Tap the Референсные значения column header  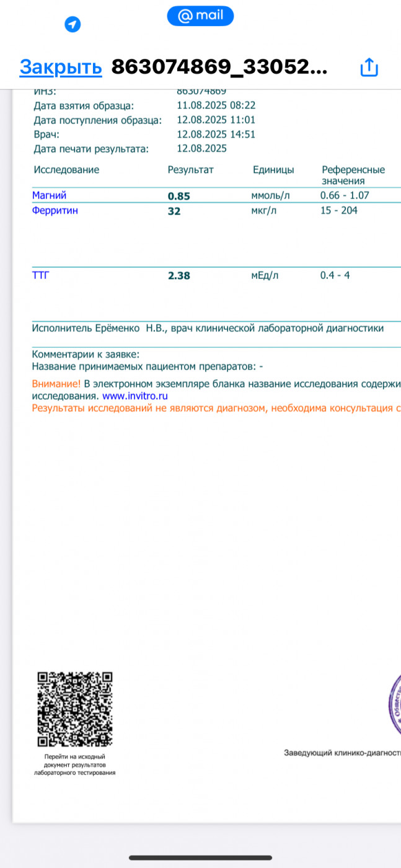(353, 175)
